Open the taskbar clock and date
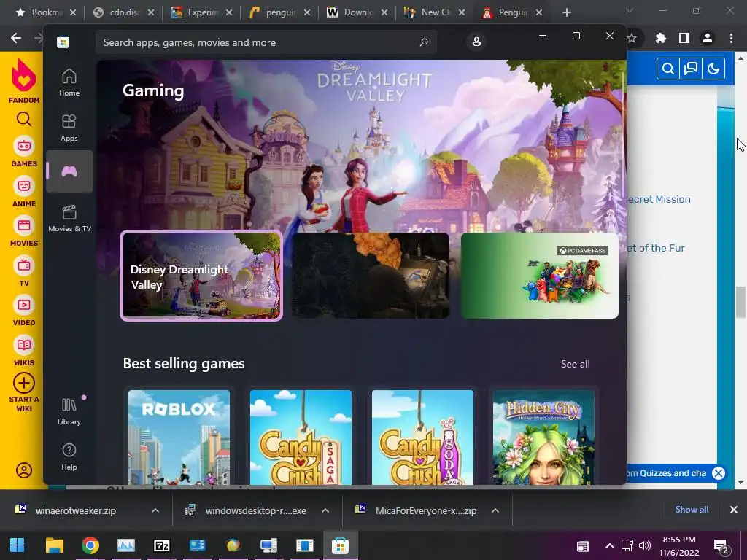The width and height of the screenshot is (747, 560). (679, 545)
